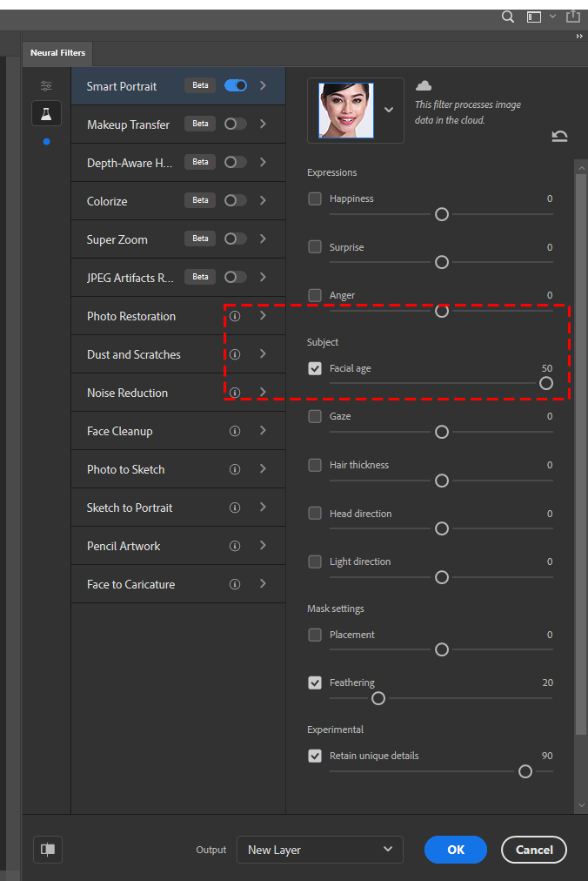Open the beta filters flask icon
The width and height of the screenshot is (588, 881).
pyautogui.click(x=47, y=114)
